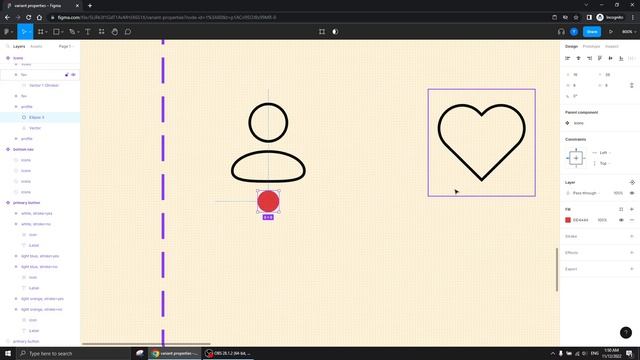Align selection to right
Image resolution: width=640 pixels, height=360 pixels.
point(589,58)
